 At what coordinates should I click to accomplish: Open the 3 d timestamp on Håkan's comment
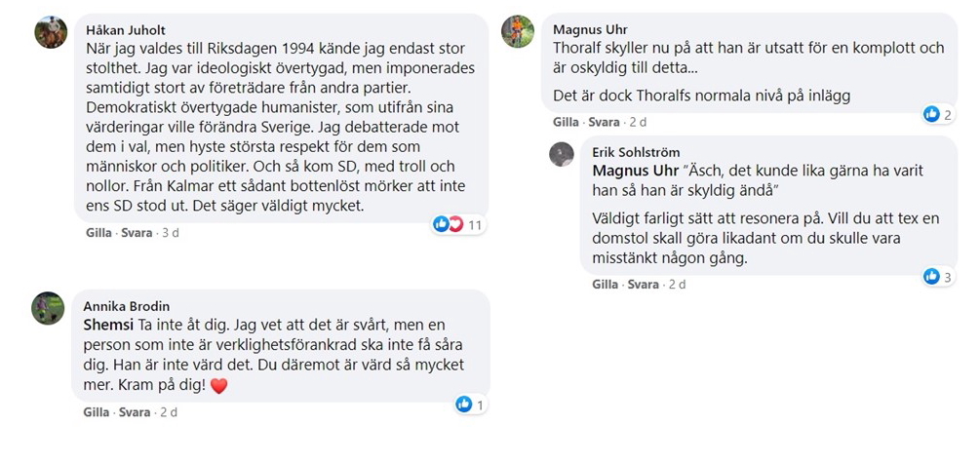[x=172, y=234]
